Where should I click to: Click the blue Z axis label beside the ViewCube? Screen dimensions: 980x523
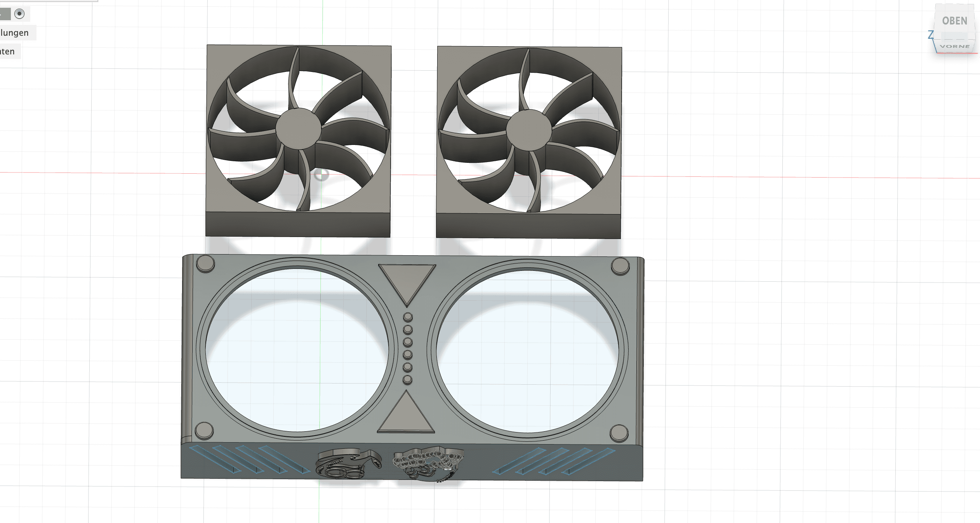(931, 35)
